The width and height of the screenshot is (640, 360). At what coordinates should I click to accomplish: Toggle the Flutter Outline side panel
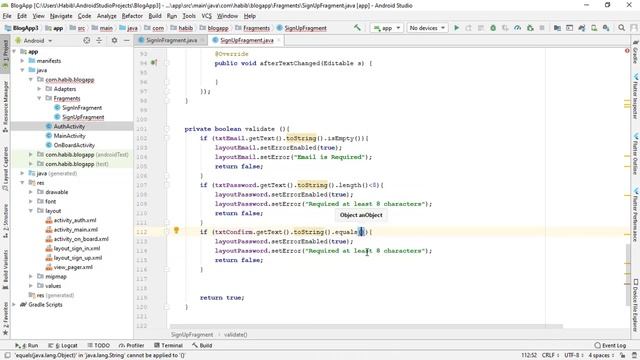635,154
